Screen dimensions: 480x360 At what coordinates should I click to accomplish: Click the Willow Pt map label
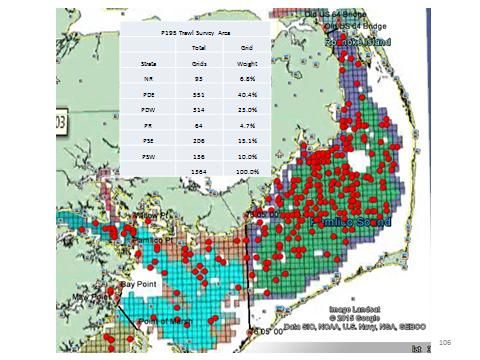coord(150,216)
